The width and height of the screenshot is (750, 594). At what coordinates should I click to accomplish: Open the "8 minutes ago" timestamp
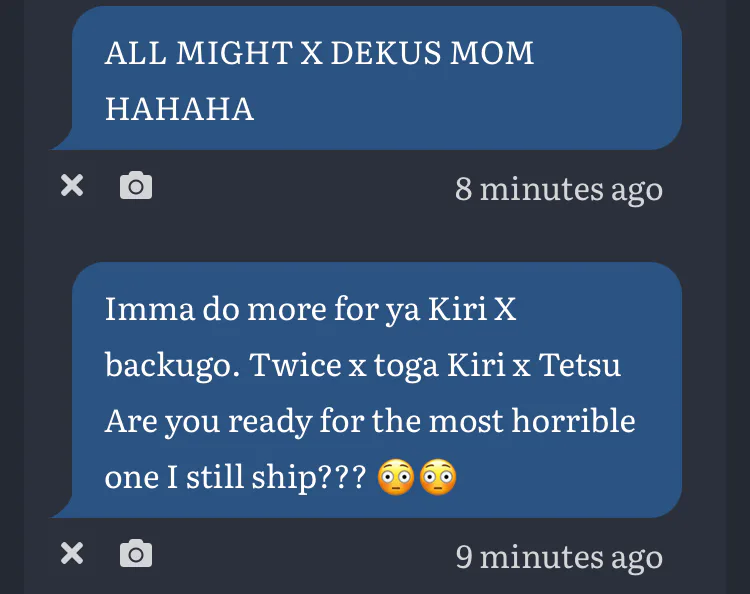click(x=558, y=188)
